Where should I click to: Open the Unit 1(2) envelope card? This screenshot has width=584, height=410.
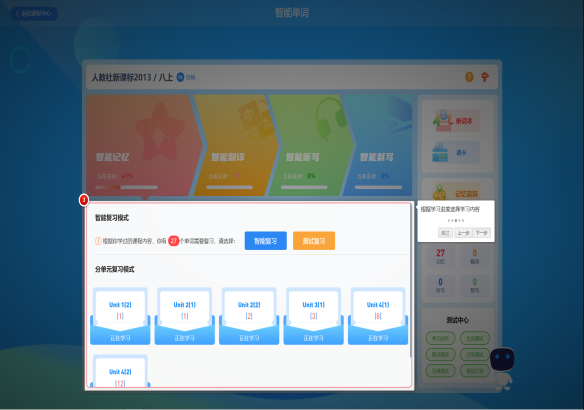pyautogui.click(x=120, y=316)
